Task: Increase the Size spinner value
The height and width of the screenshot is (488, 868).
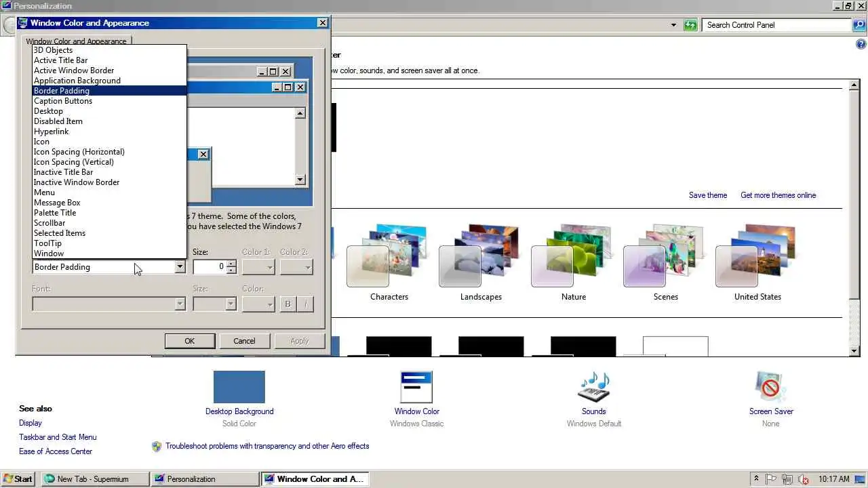Action: (x=231, y=264)
